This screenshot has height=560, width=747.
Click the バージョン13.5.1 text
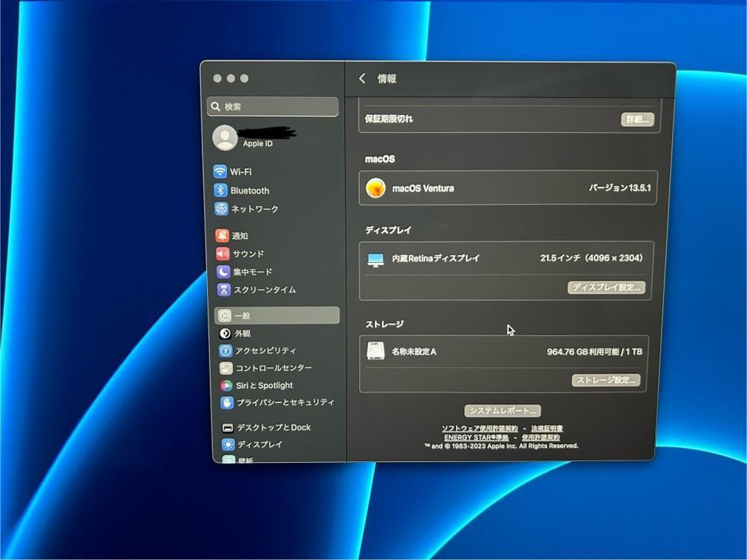pyautogui.click(x=619, y=187)
